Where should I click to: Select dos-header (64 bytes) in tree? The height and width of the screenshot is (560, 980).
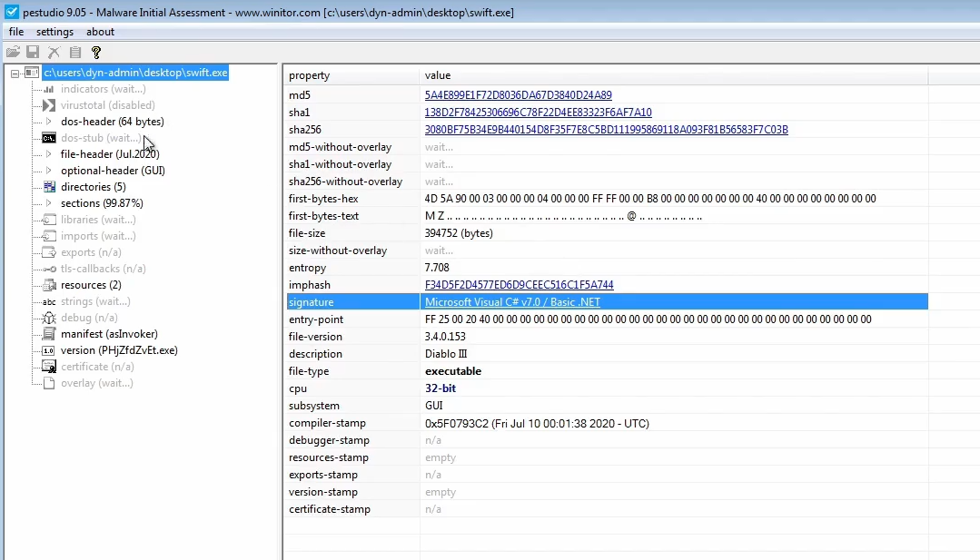point(113,122)
